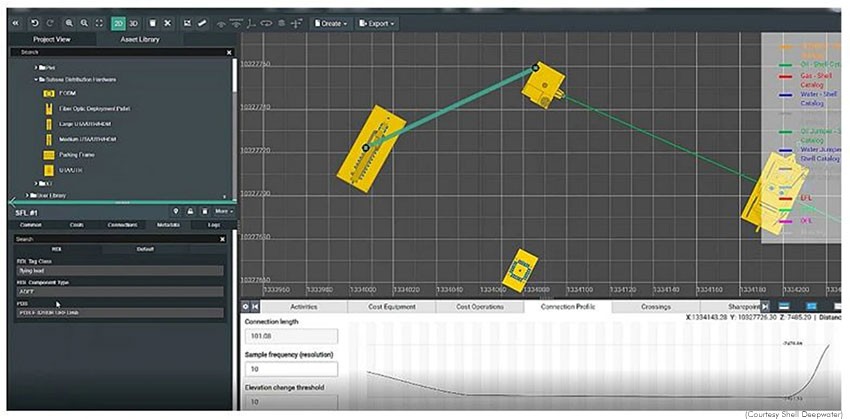Screen dimensions: 850x419
Task: Open the Crossings tab in bottom panel
Action: 655,307
